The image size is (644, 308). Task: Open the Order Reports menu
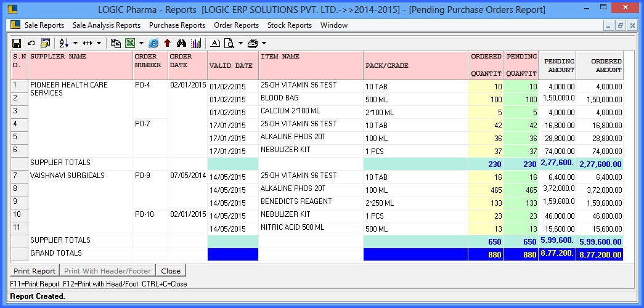pyautogui.click(x=236, y=25)
